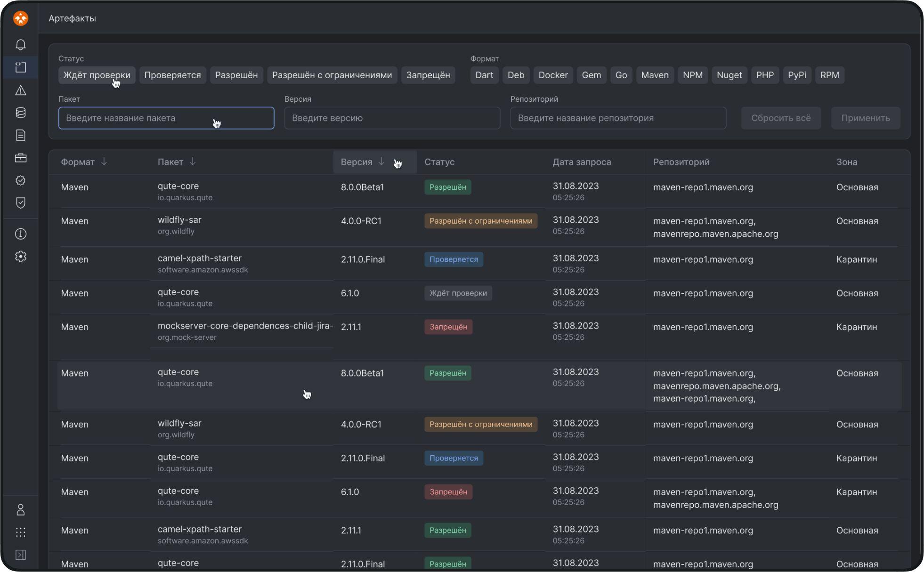Click the Дата запроса column header
This screenshot has width=924, height=572.
[582, 162]
